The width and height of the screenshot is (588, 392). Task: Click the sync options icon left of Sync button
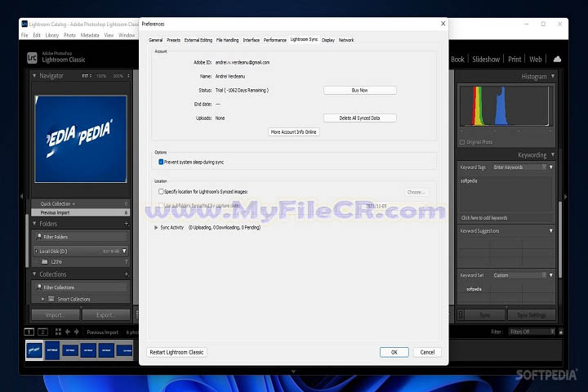tap(461, 314)
